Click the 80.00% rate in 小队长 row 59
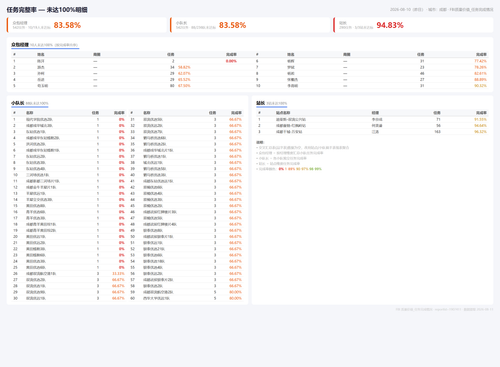 [235, 292]
